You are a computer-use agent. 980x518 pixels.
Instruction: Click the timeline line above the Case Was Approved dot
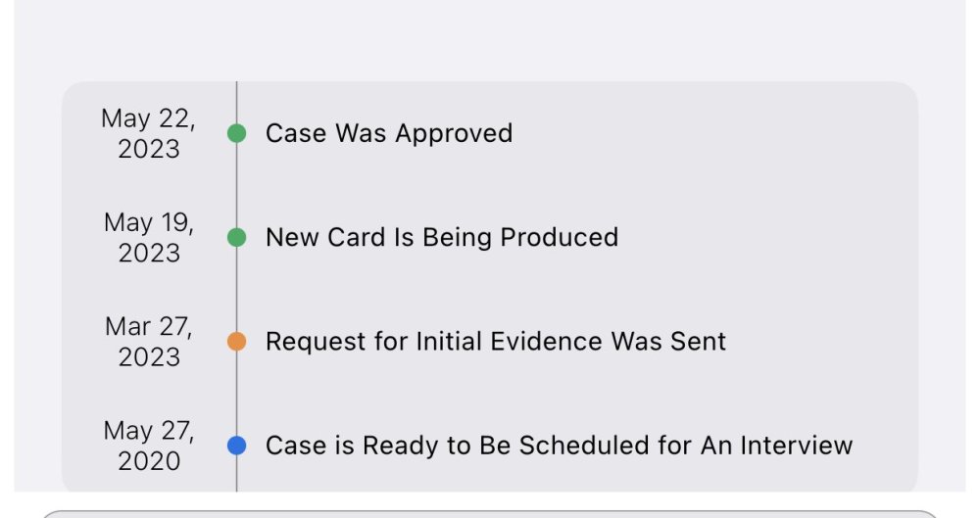236,103
